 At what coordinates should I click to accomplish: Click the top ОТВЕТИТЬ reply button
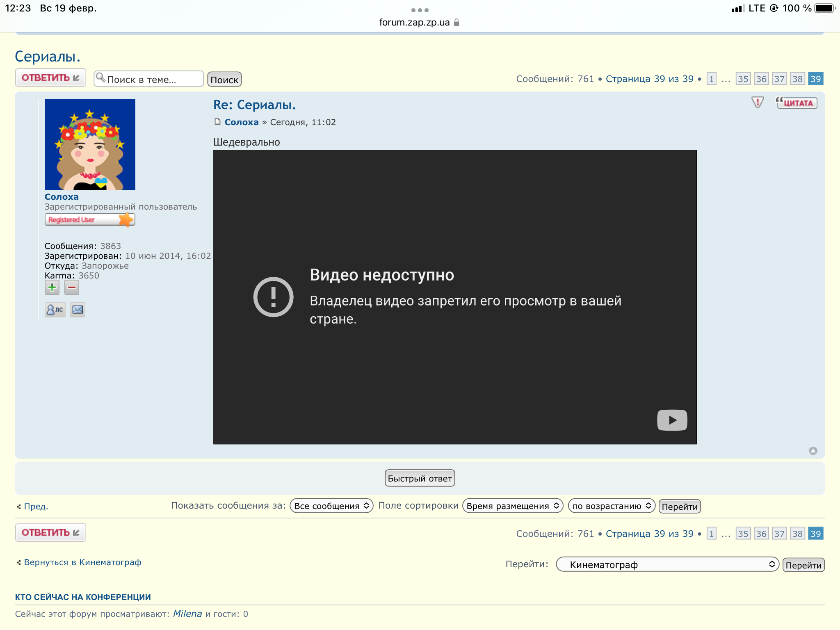pyautogui.click(x=50, y=78)
